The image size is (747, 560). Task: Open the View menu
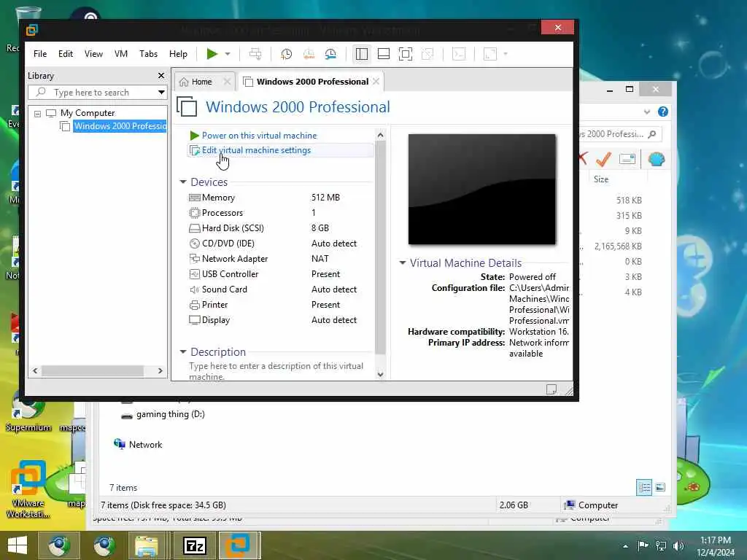tap(93, 54)
